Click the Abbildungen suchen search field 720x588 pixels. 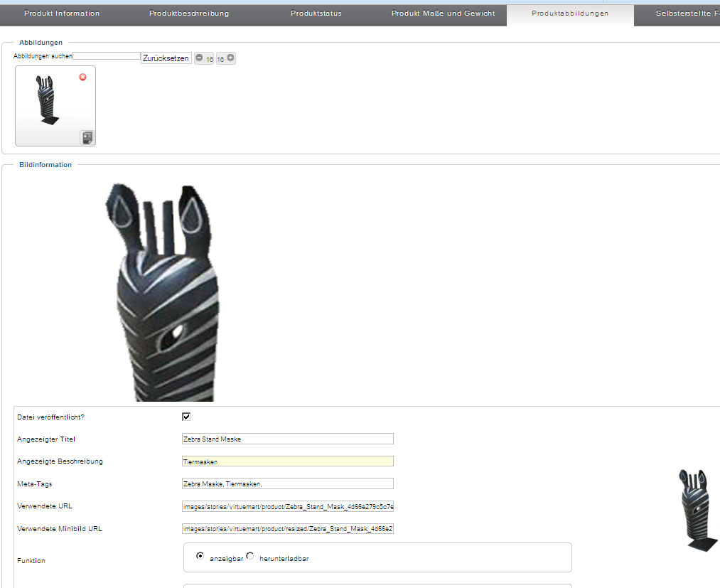(x=107, y=55)
